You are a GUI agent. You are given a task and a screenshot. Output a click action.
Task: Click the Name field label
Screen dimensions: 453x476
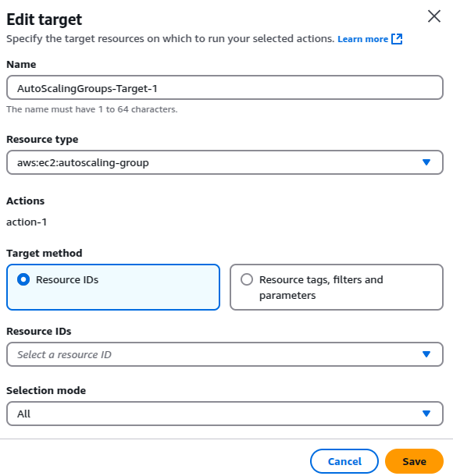click(x=21, y=64)
